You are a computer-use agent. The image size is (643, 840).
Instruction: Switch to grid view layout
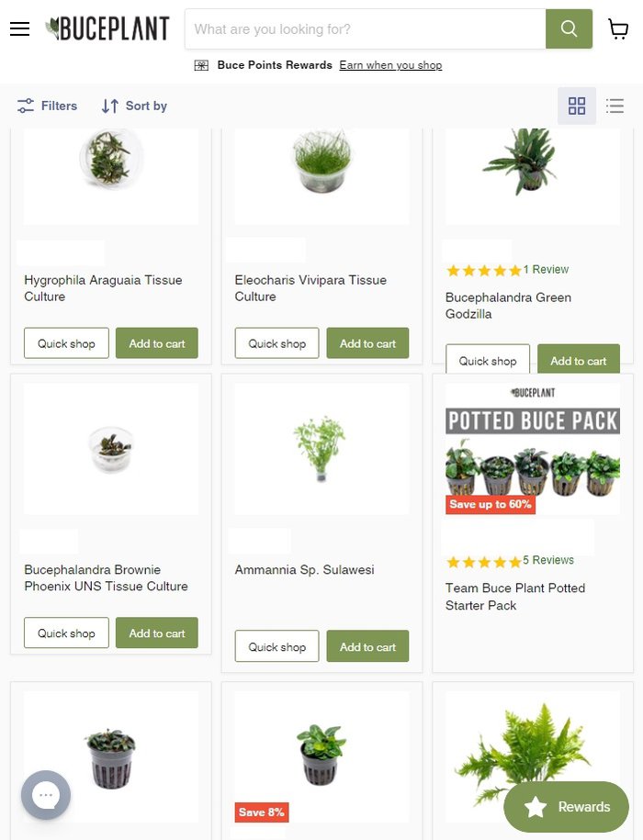click(577, 106)
